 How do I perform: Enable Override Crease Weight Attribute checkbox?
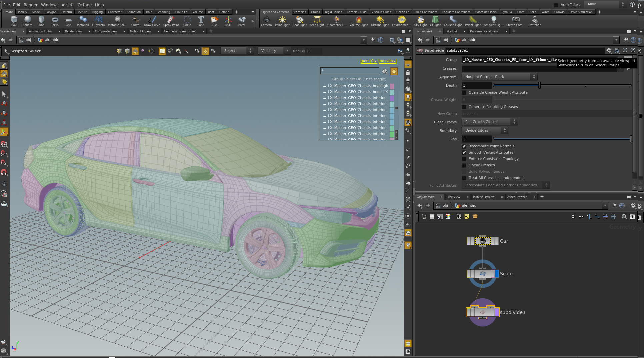coord(464,93)
